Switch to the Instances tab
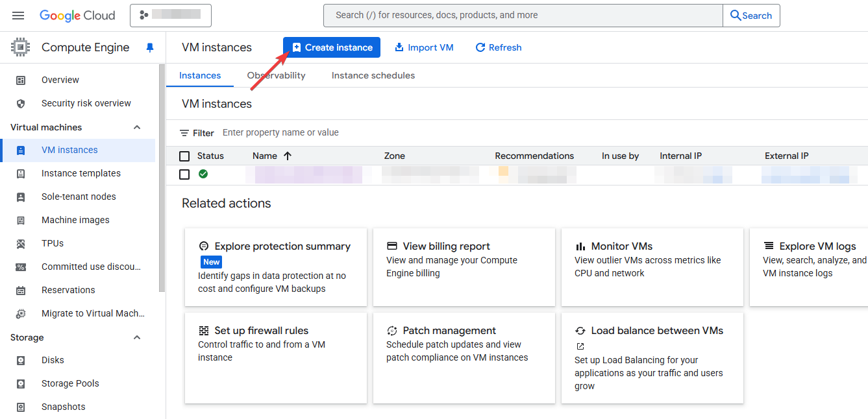Screen dimensions: 868x419 tap(200, 76)
